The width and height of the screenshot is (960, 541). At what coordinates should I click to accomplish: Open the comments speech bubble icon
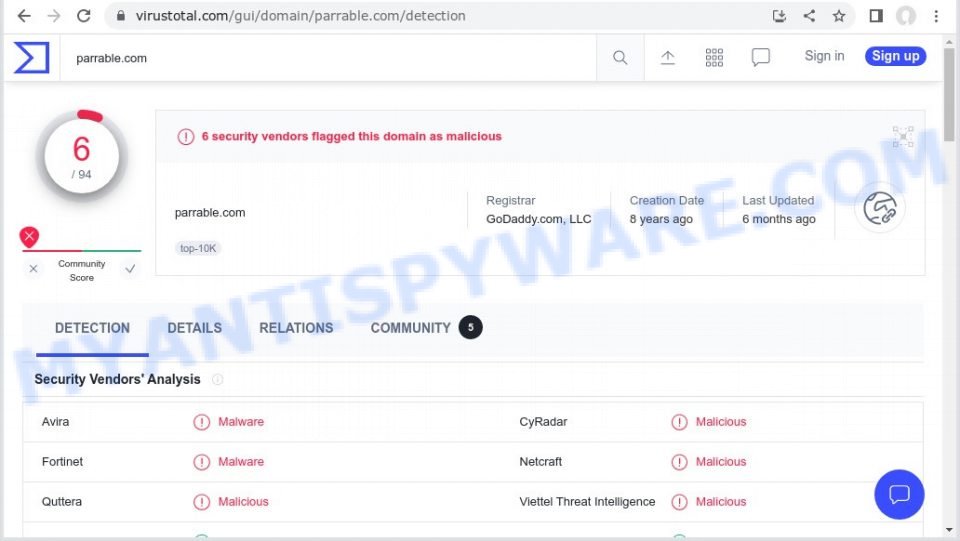760,58
